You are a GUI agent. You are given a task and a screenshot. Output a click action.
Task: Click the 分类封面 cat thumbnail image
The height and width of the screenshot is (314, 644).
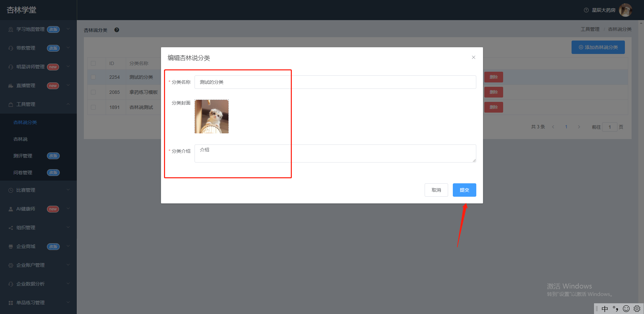(x=212, y=116)
